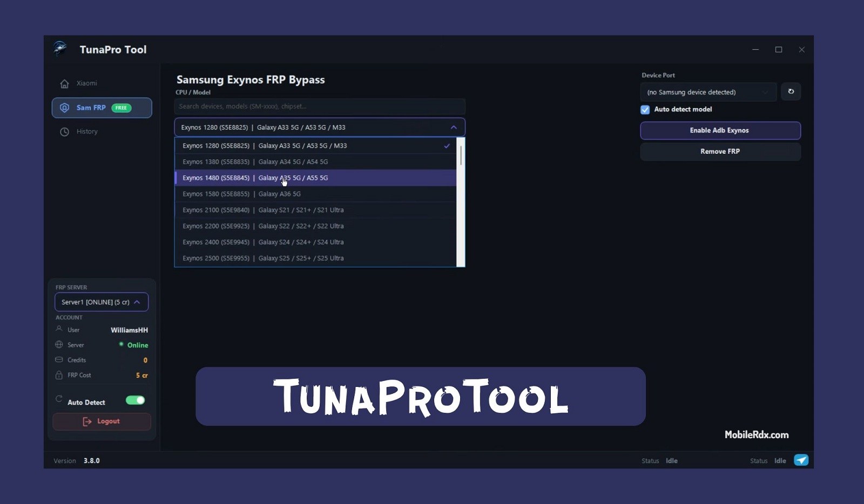Select Exynos 2500 Galaxy S25 option
This screenshot has height=504, width=864.
(316, 258)
